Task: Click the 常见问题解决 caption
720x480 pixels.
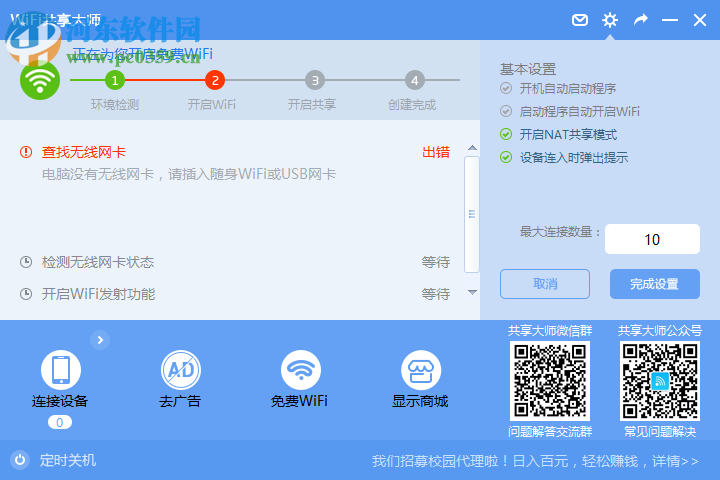Action: point(660,431)
